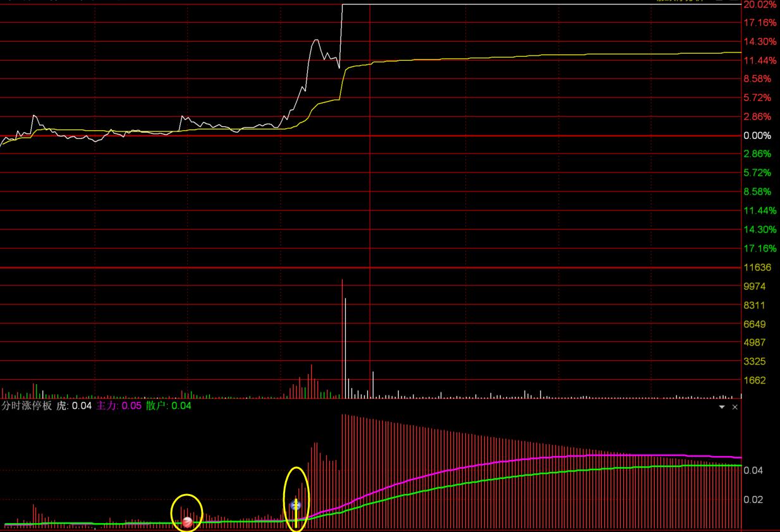Click the 20.02% limit-up axis label
Screen dimensions: 780x532
759,4
